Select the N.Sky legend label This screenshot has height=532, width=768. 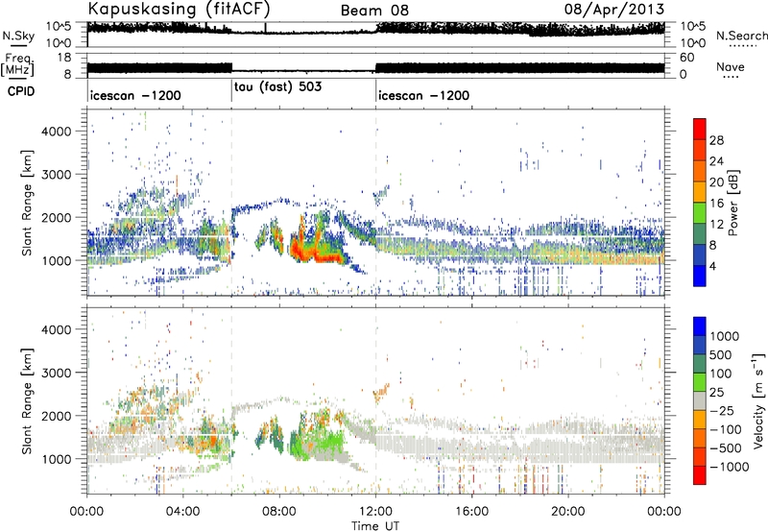[18, 36]
